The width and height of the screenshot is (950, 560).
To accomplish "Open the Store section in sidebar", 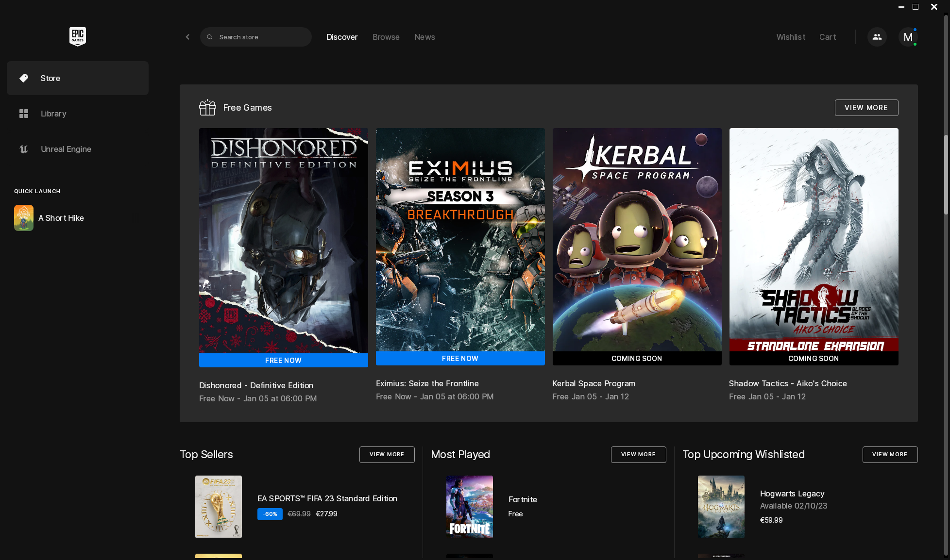I will click(x=78, y=78).
